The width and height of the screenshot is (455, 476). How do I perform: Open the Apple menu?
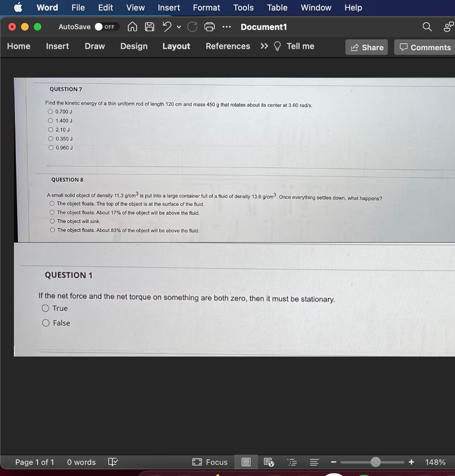point(18,7)
